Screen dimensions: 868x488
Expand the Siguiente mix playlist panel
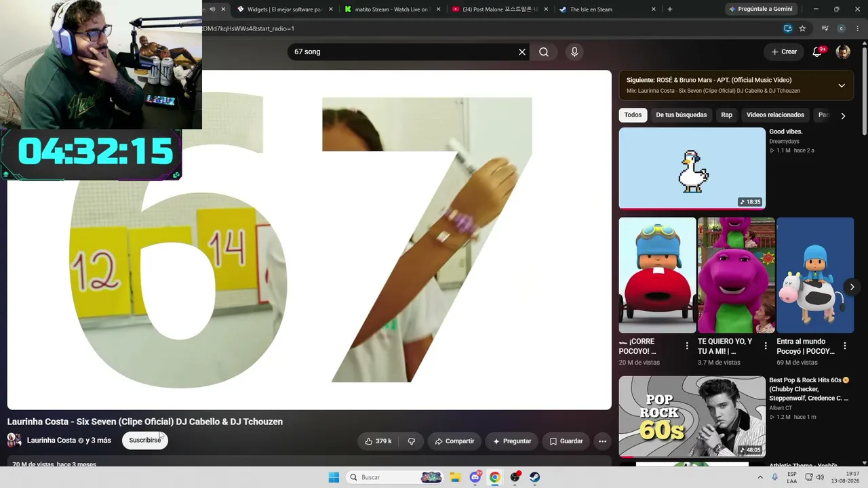tap(842, 85)
